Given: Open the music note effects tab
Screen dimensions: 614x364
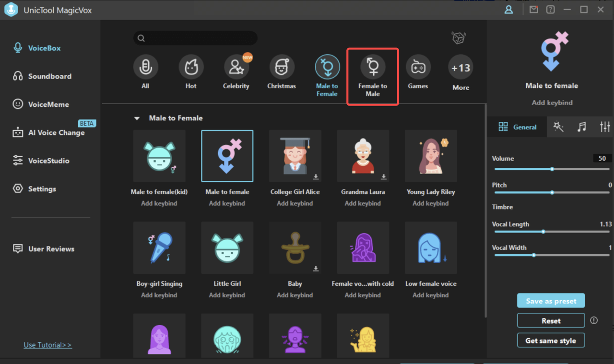Looking at the screenshot, I should pyautogui.click(x=582, y=127).
